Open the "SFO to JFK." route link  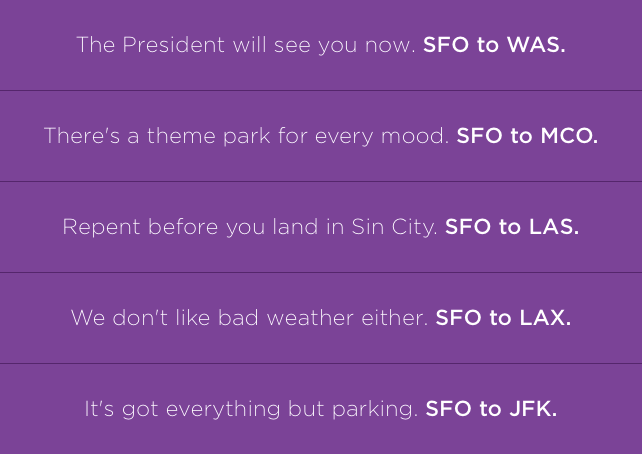(x=491, y=409)
